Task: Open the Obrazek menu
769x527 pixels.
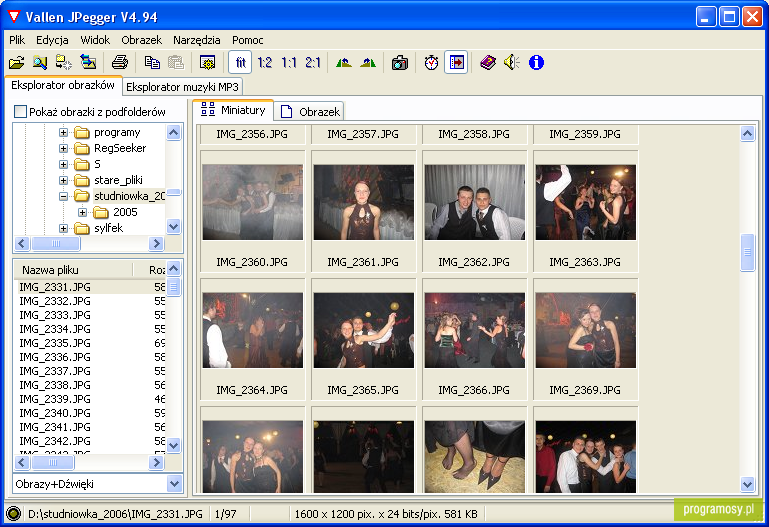Action: [142, 40]
